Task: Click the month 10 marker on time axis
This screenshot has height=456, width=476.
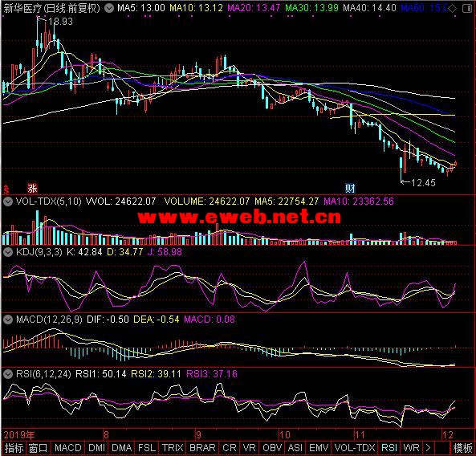Action: point(284,435)
